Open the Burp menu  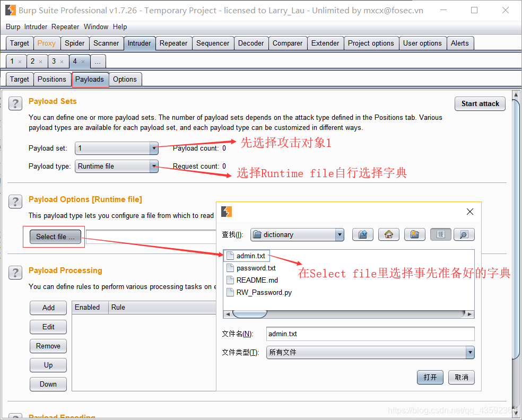click(x=13, y=27)
